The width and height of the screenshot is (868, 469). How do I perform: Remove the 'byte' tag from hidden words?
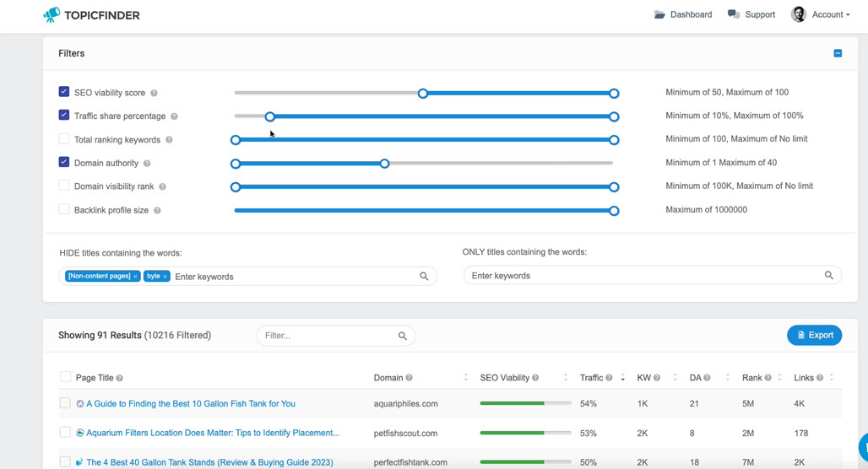click(165, 277)
